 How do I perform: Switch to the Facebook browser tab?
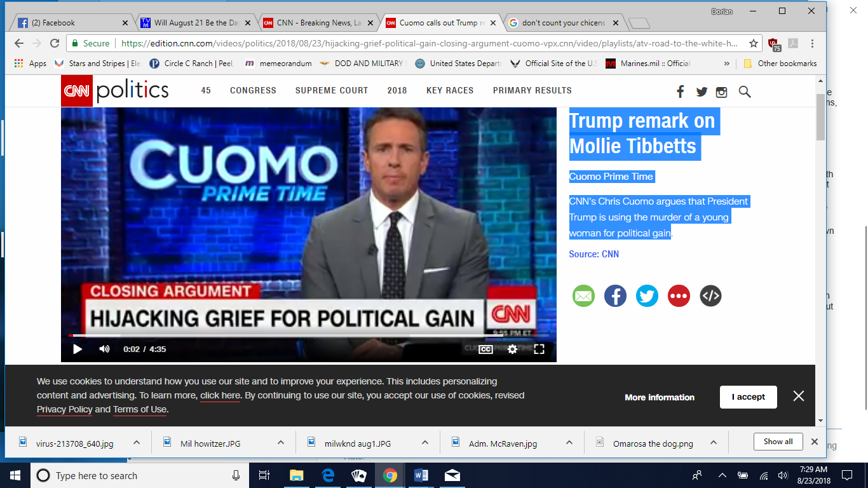click(70, 23)
